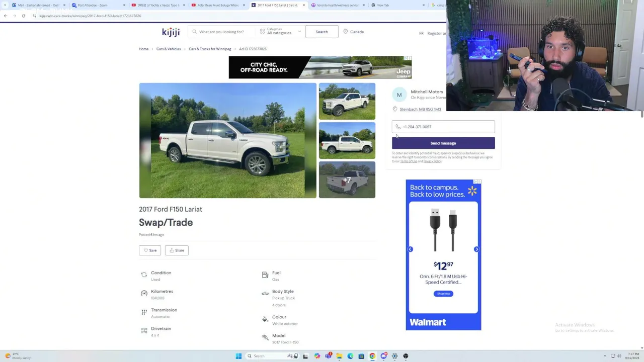644x362 pixels.
Task: Open the Privacy Policy link
Action: 432,161
